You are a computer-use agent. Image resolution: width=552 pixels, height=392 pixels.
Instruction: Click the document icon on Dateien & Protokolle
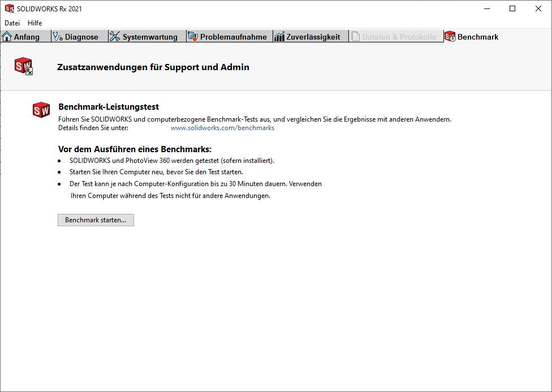[x=356, y=37]
